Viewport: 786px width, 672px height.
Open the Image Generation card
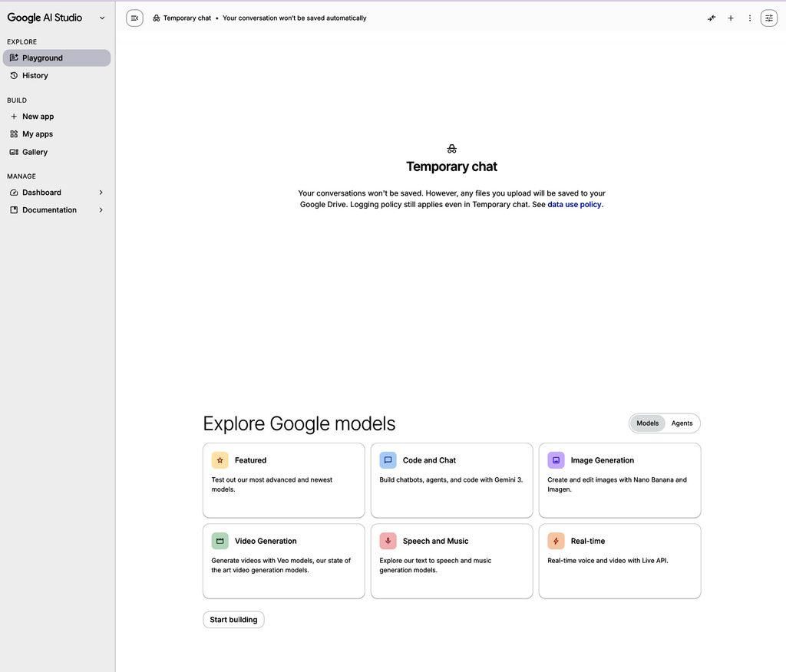[619, 480]
